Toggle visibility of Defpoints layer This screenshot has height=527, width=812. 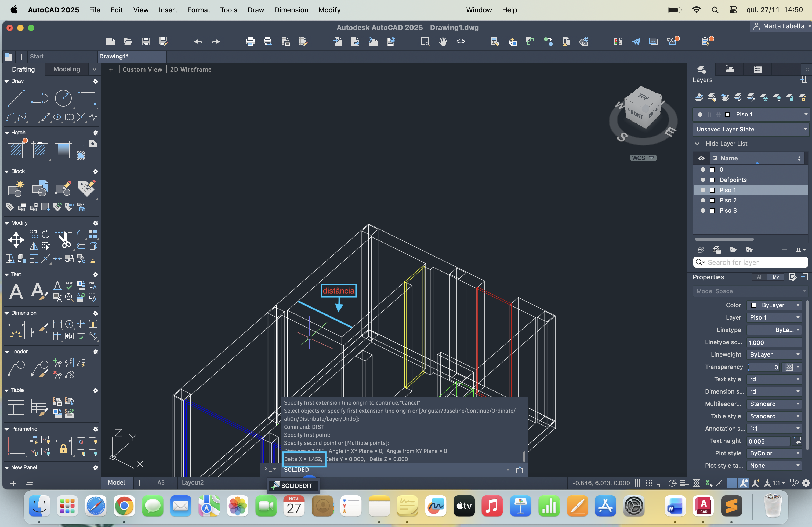(702, 180)
